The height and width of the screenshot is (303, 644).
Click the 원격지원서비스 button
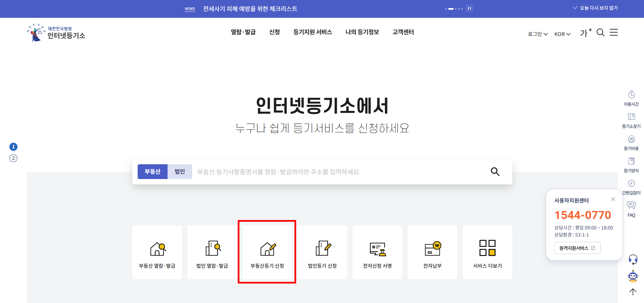tap(577, 248)
